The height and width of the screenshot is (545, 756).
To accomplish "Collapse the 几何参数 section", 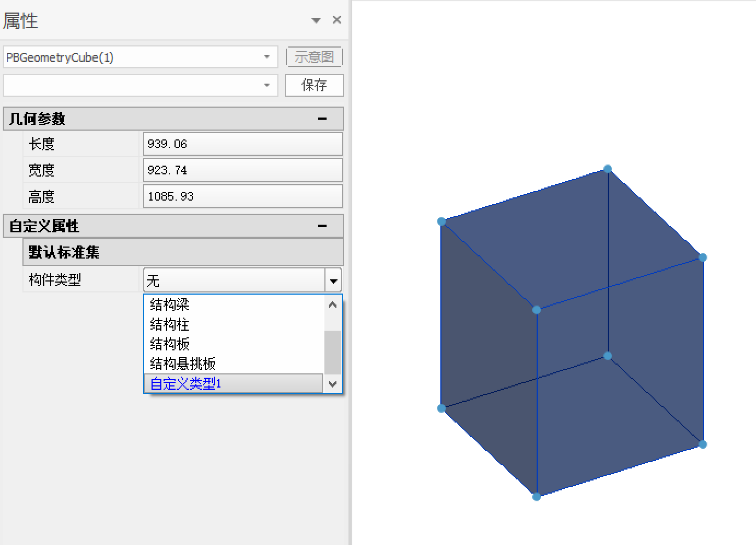I will pos(322,119).
